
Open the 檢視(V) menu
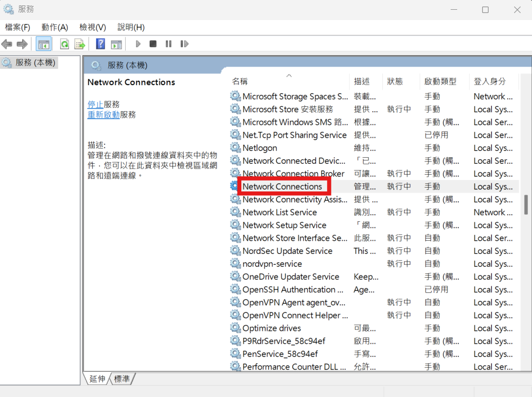coord(93,27)
